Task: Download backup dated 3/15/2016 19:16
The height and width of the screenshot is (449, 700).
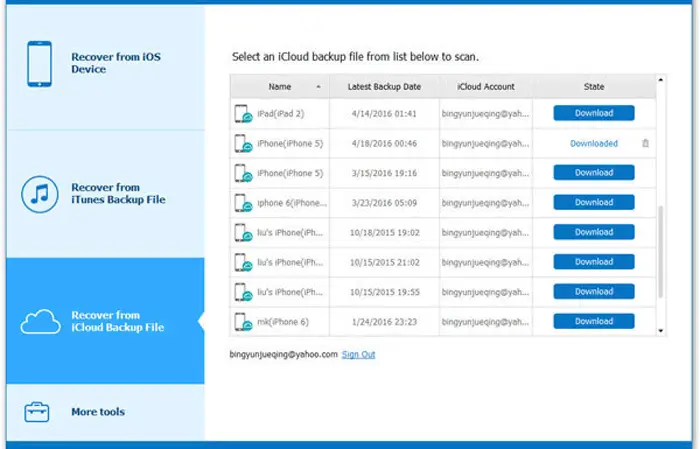Action: click(x=594, y=173)
